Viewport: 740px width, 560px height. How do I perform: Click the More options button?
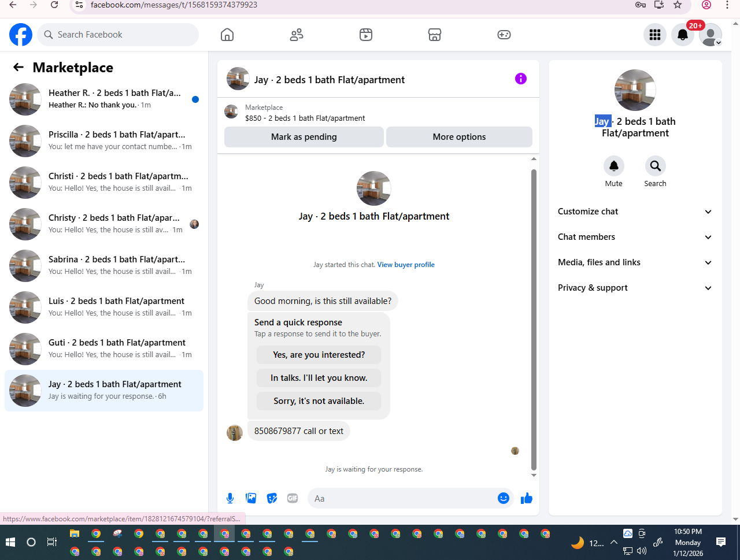(459, 137)
